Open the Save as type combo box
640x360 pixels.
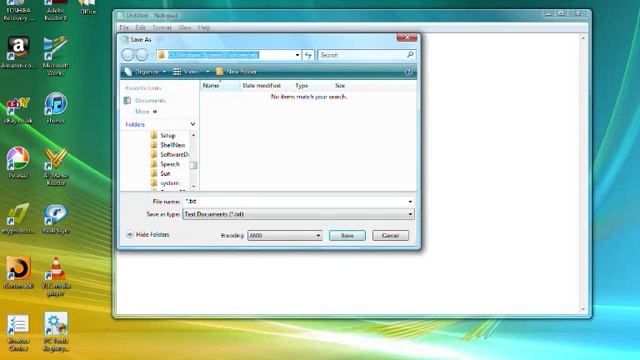pos(298,214)
